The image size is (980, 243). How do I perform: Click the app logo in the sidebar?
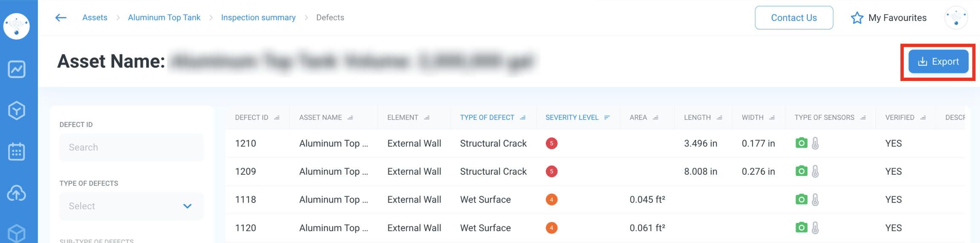pos(17,26)
